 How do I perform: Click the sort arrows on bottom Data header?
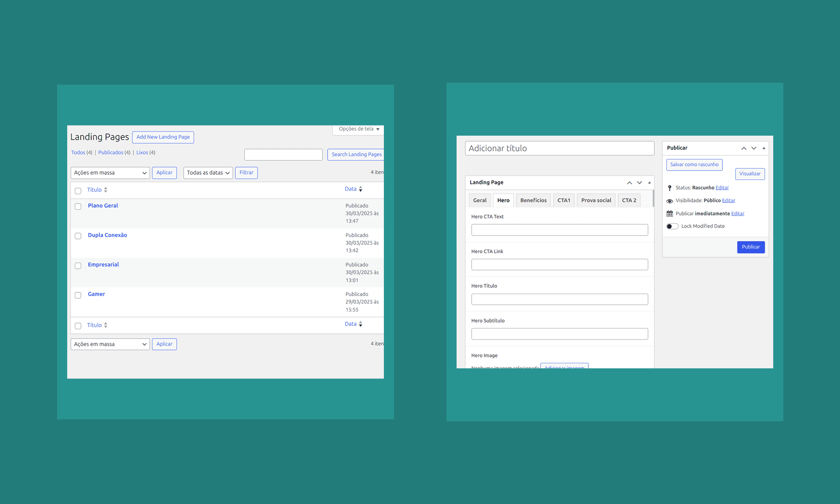click(x=361, y=324)
